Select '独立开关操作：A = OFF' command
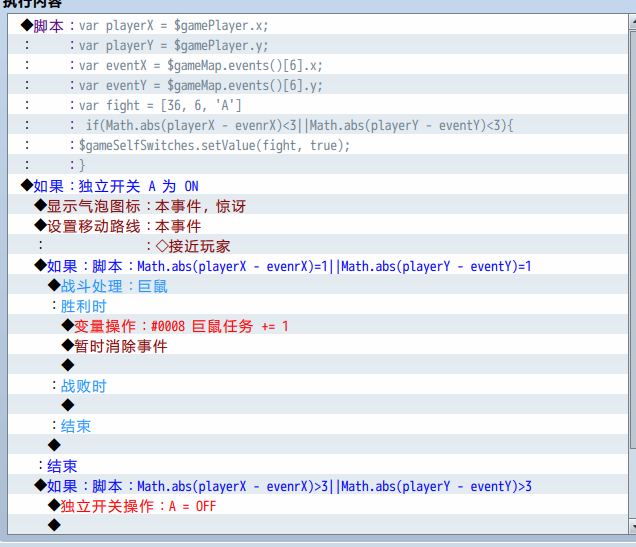Viewport: 636px width, 547px height. click(318, 504)
